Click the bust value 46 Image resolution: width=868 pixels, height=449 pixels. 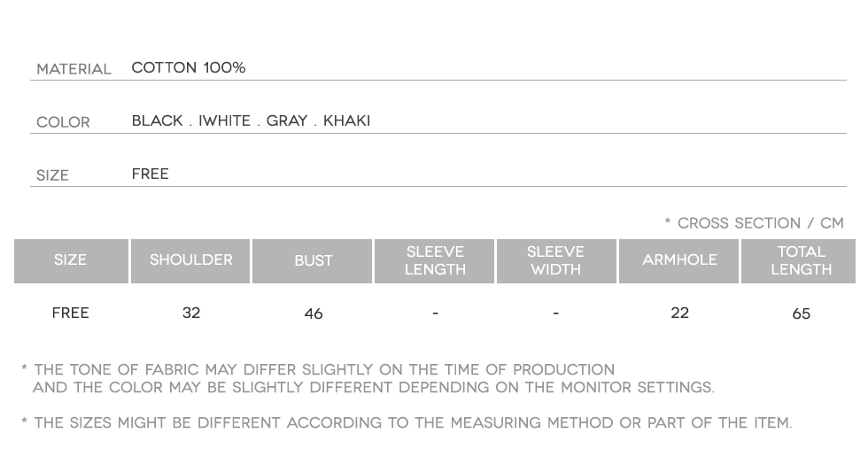314,314
